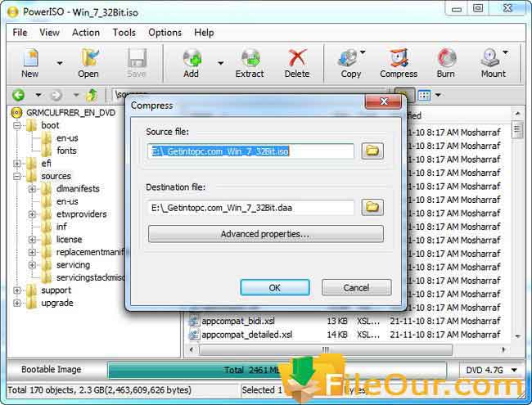Collapse the sources folder in tree

coord(17,176)
